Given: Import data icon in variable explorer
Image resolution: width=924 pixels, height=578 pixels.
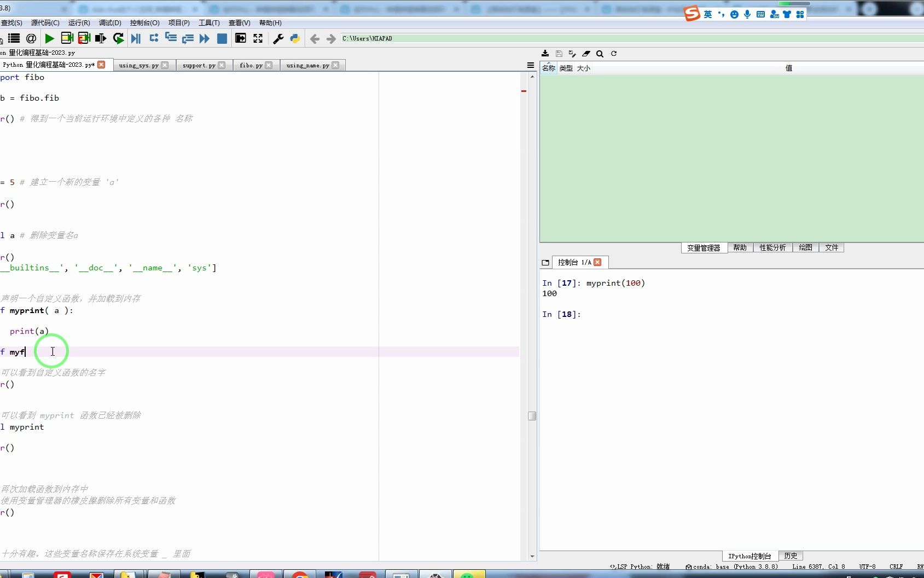Looking at the screenshot, I should coord(545,54).
